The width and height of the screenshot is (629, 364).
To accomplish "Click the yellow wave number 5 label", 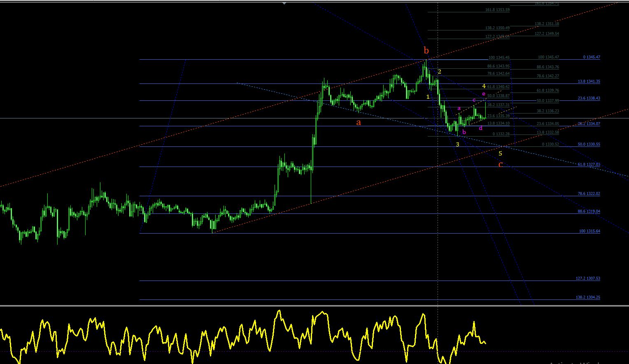I will (x=500, y=153).
